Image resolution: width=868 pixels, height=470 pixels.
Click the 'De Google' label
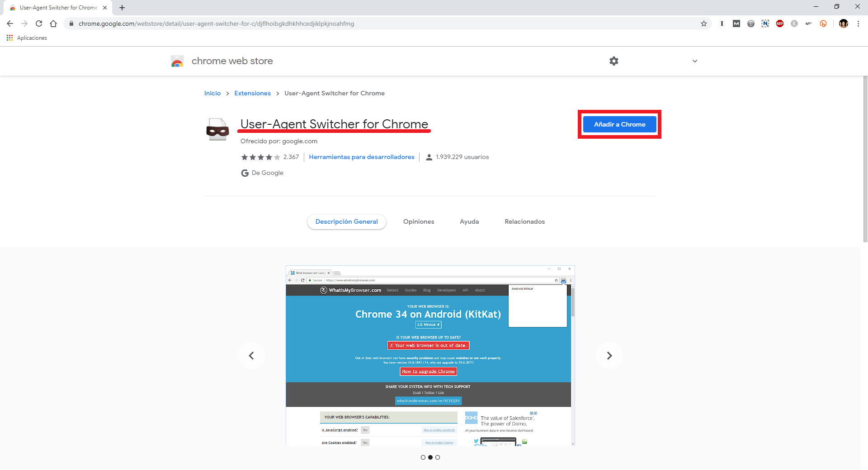point(267,173)
